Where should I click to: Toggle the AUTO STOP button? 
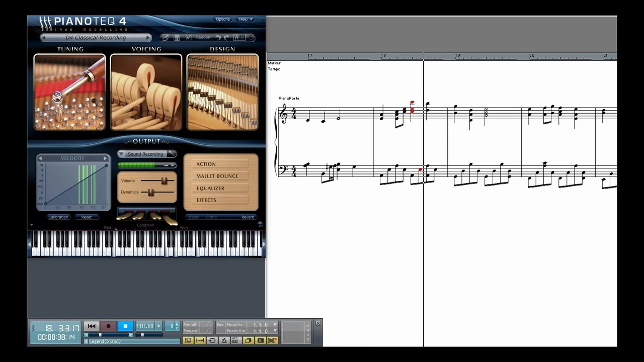(188, 340)
